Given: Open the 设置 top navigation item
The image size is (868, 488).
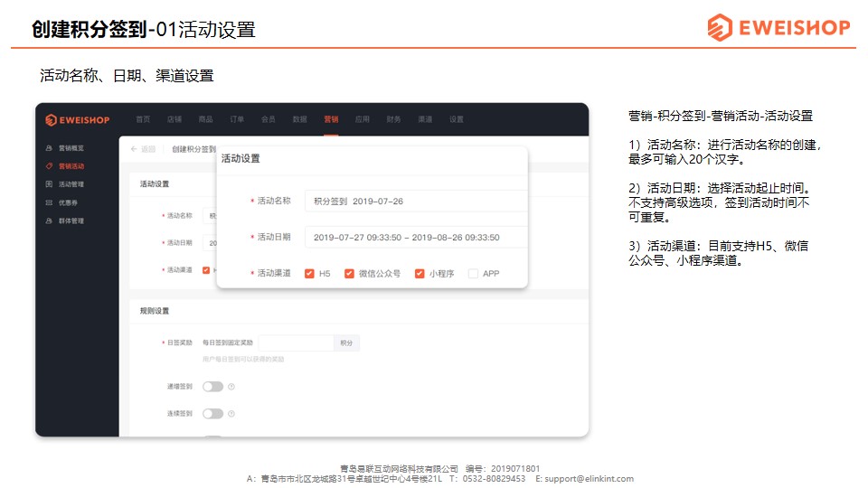Looking at the screenshot, I should click(456, 119).
